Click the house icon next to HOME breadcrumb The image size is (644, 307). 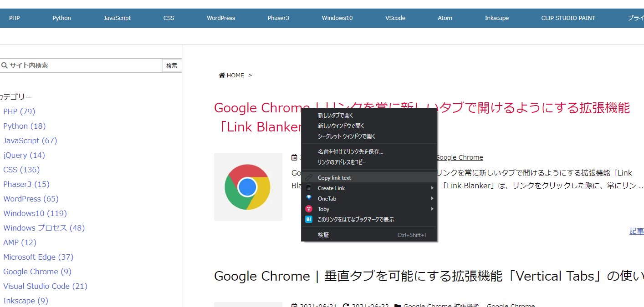221,75
